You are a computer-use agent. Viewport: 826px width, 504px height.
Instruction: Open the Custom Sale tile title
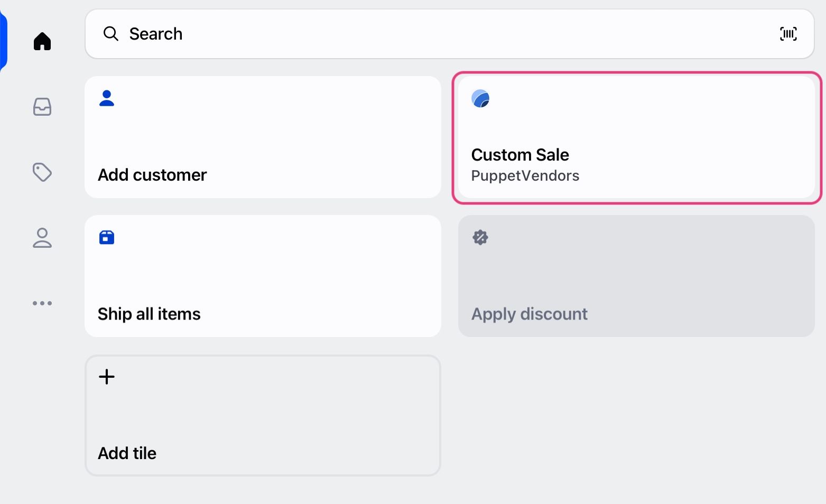(520, 155)
